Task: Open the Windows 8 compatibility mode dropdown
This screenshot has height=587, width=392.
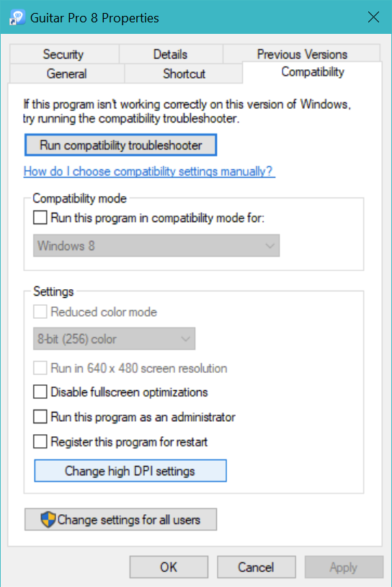Action: (156, 246)
